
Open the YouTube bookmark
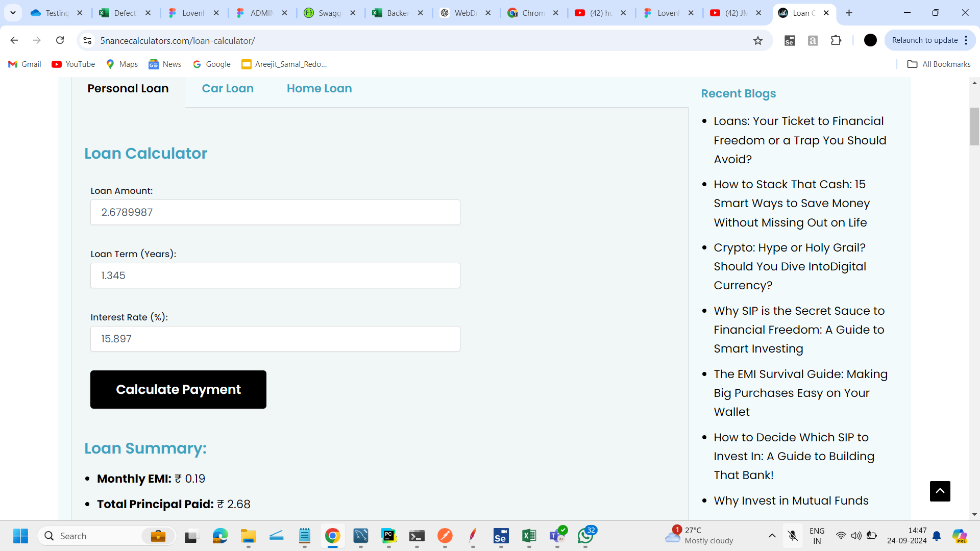(x=73, y=64)
